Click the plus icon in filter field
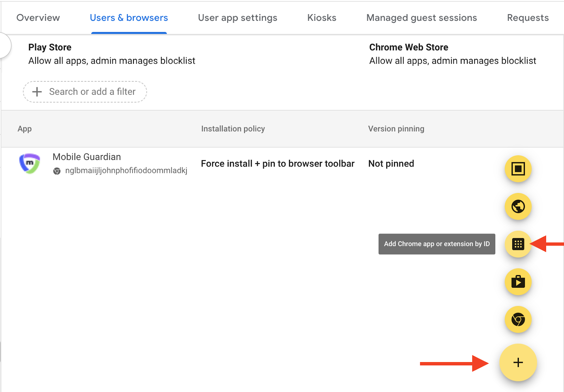564x392 pixels. pyautogui.click(x=37, y=92)
